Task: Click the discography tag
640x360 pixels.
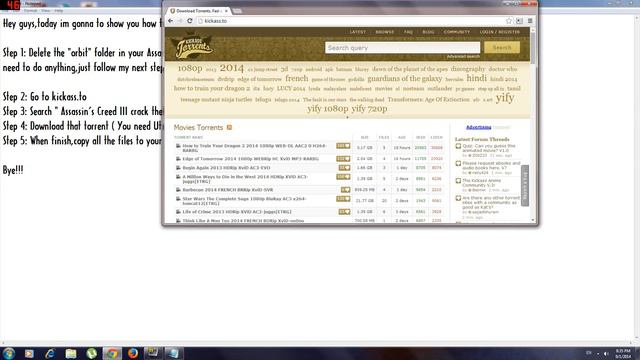Action: [468, 69]
